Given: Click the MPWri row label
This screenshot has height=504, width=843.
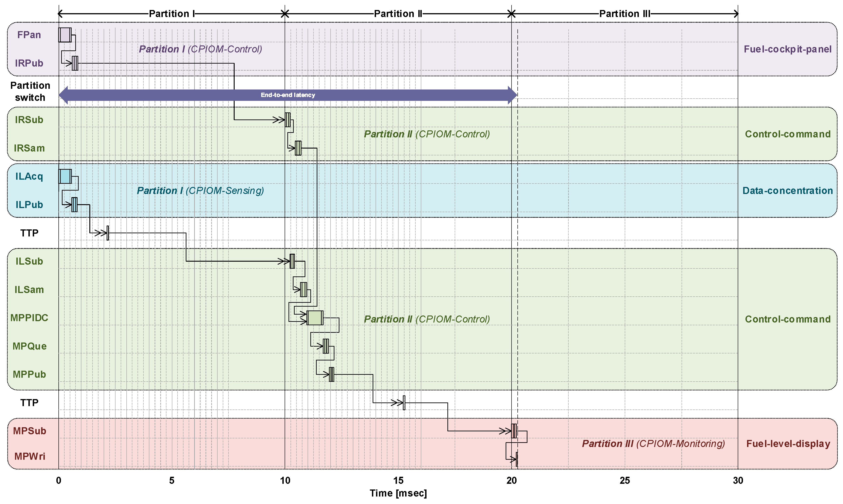Looking at the screenshot, I should [30, 456].
